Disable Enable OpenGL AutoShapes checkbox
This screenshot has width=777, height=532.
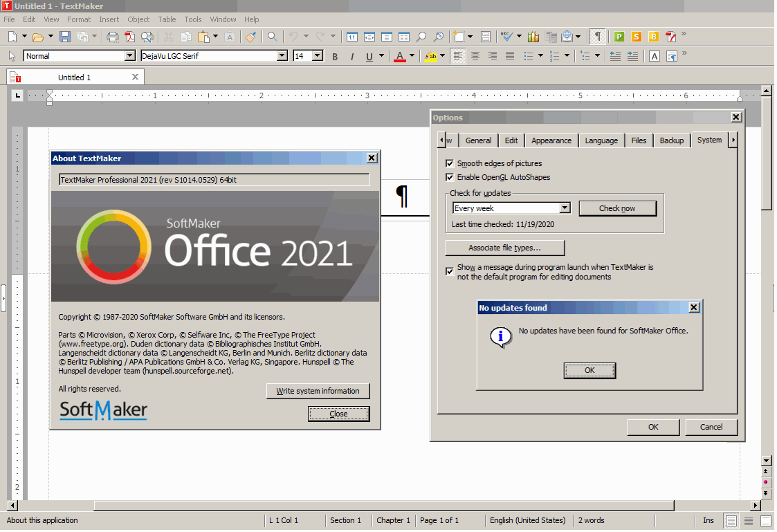click(450, 177)
